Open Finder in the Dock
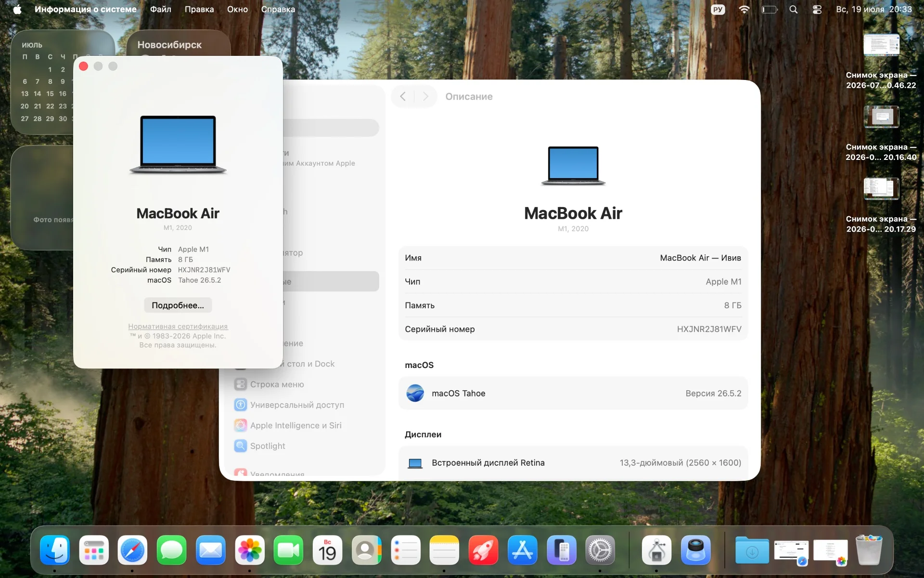The image size is (924, 578). coord(55,550)
